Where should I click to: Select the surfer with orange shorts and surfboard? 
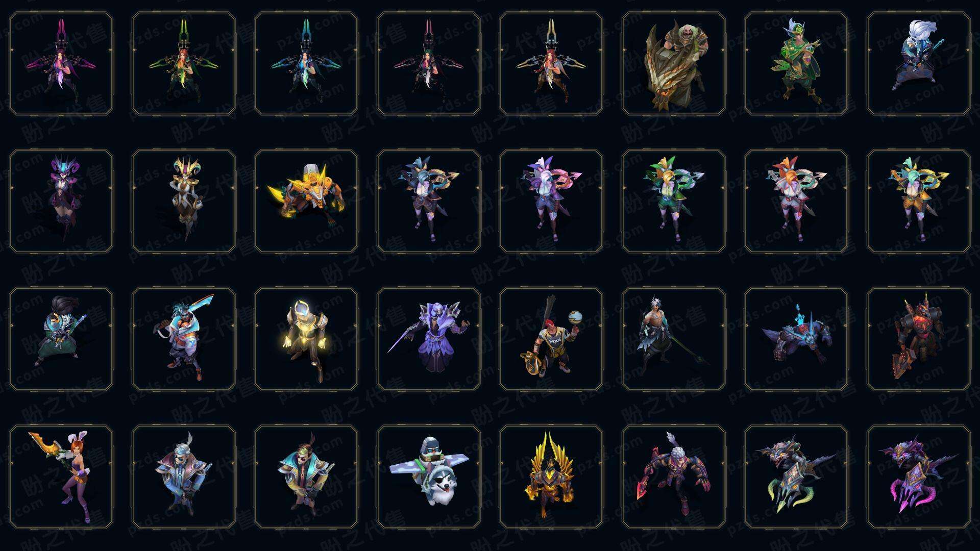184,339
